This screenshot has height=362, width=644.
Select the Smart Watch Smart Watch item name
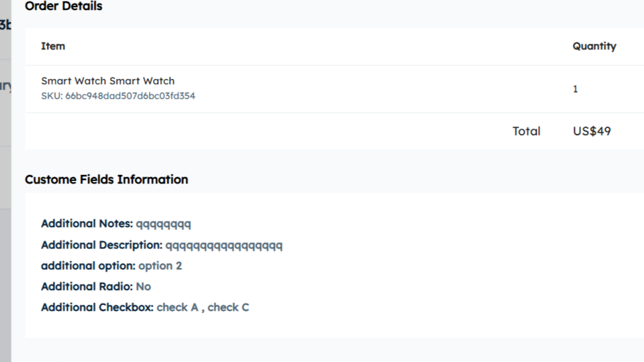pos(107,81)
